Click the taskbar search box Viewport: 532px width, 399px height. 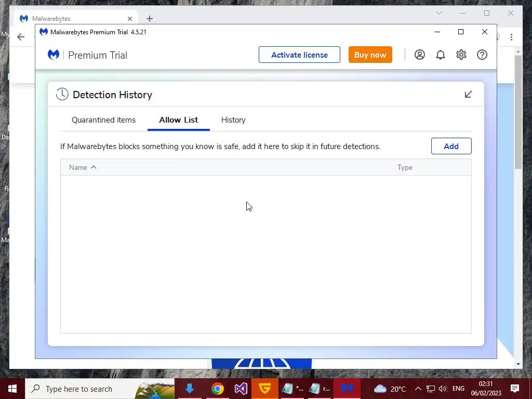(100, 389)
